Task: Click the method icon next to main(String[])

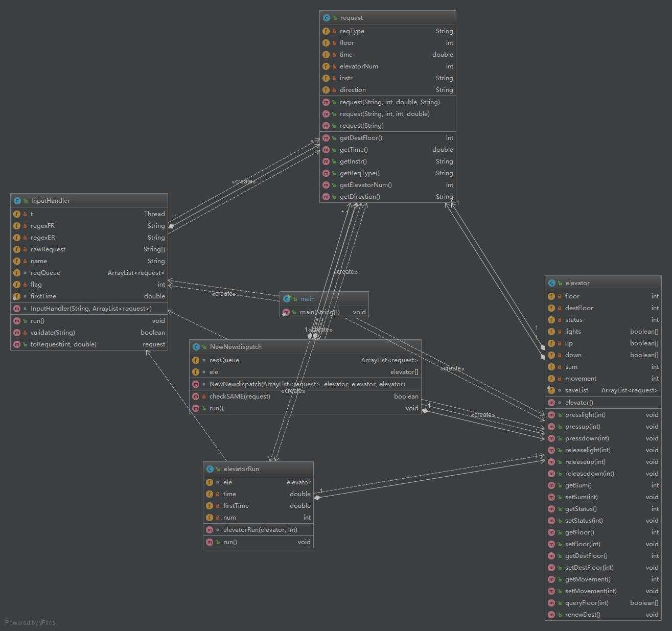Action: click(x=286, y=312)
